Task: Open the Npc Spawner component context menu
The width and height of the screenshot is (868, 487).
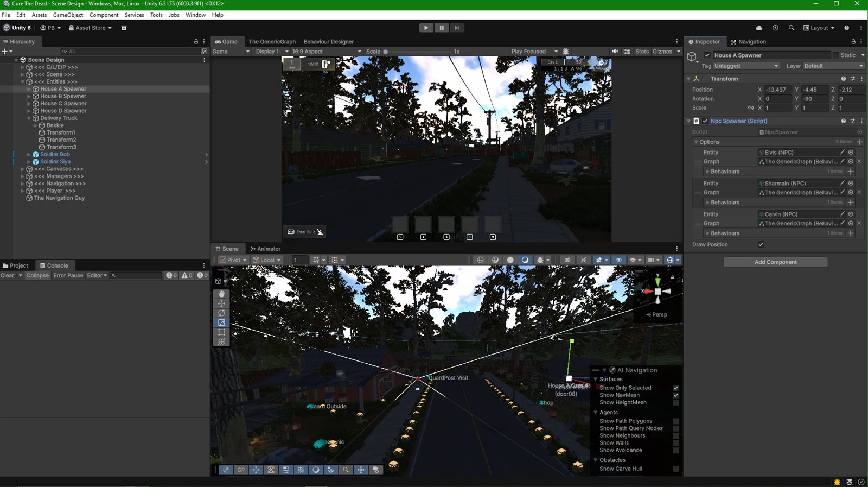Action: (x=861, y=121)
